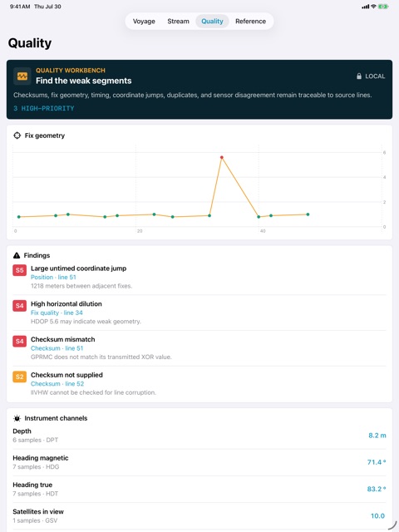Select the active Quality tab
The image size is (399, 532).
(213, 21)
